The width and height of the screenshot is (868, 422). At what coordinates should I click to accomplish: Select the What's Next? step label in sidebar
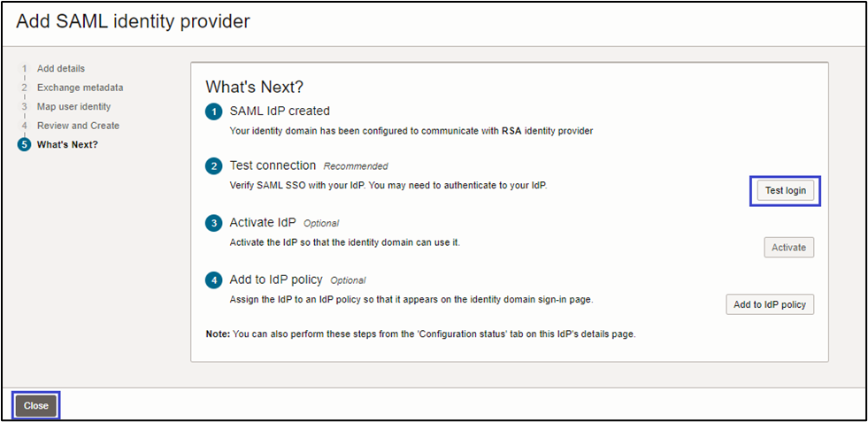(x=67, y=144)
